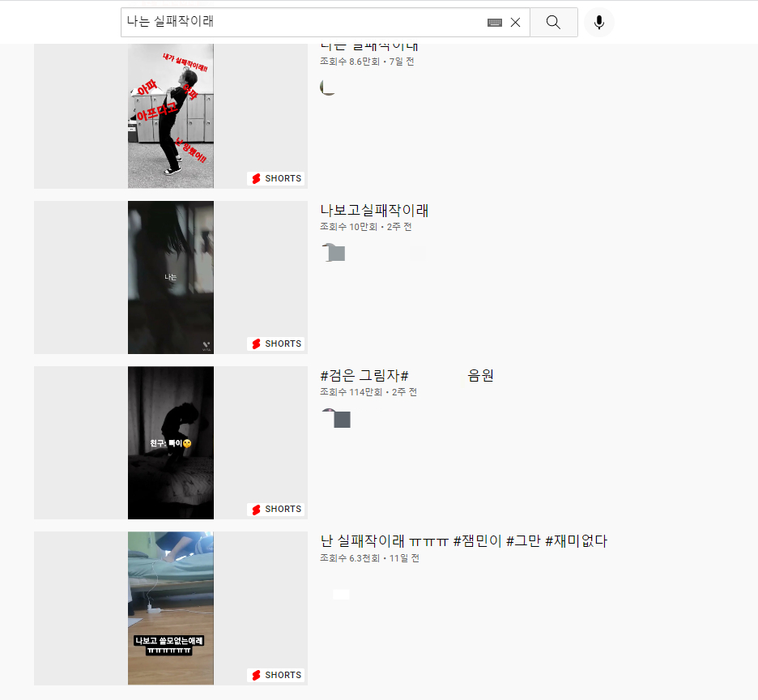Play the thumbnail with red Korean text
The image size is (758, 700).
click(171, 113)
